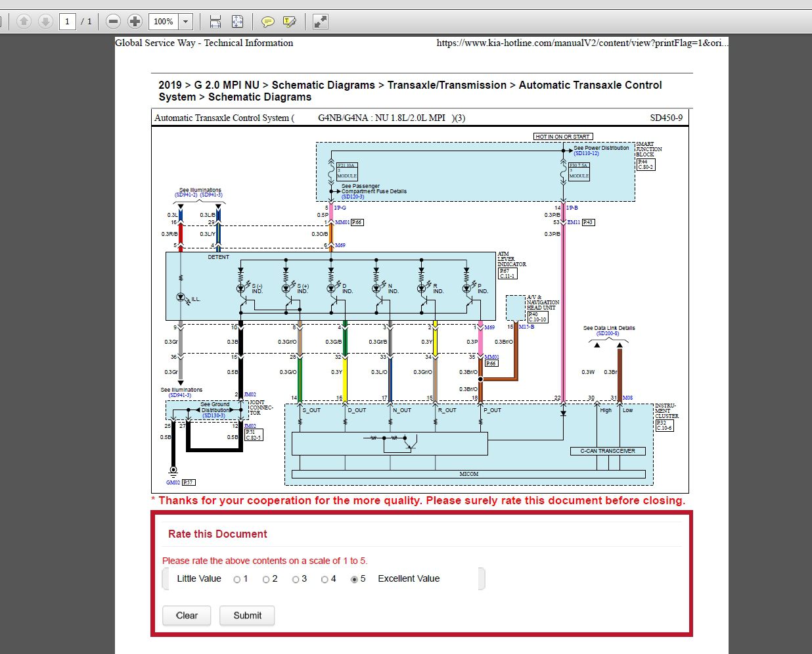Image resolution: width=812 pixels, height=654 pixels.
Task: Open the zoom level dropdown arrow
Action: click(x=186, y=22)
